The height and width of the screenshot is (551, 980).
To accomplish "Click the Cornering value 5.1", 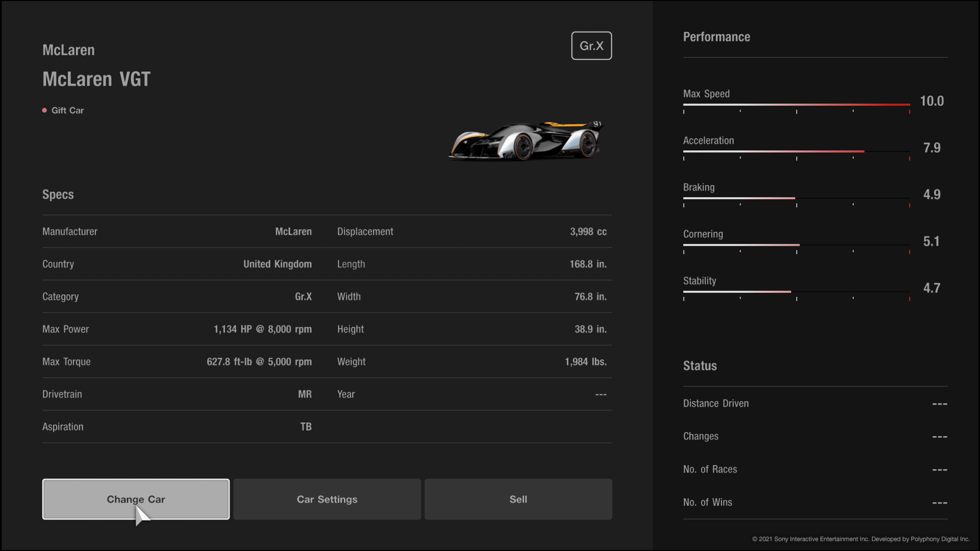I will pyautogui.click(x=931, y=242).
